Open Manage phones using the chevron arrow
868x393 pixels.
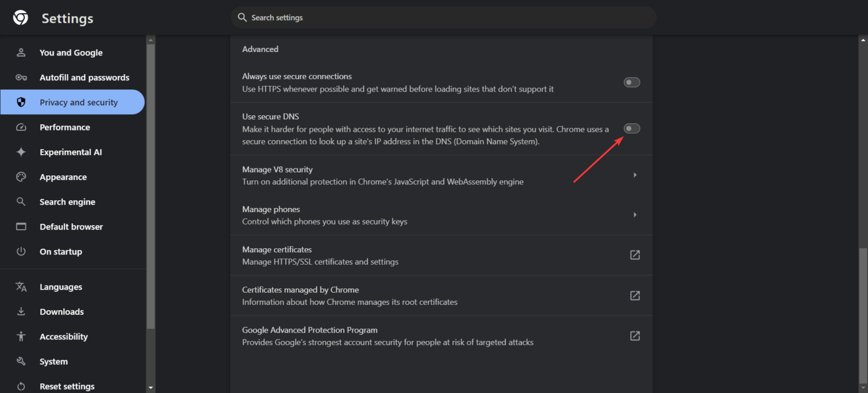click(x=635, y=215)
